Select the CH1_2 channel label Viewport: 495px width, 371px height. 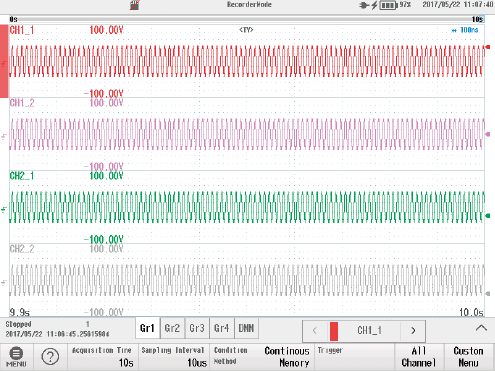tap(22, 103)
